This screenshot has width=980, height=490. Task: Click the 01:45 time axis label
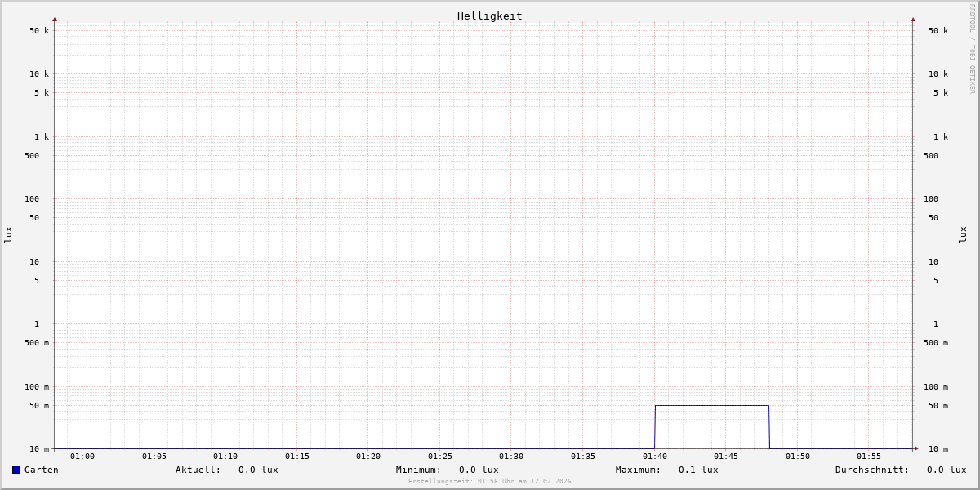(x=726, y=457)
